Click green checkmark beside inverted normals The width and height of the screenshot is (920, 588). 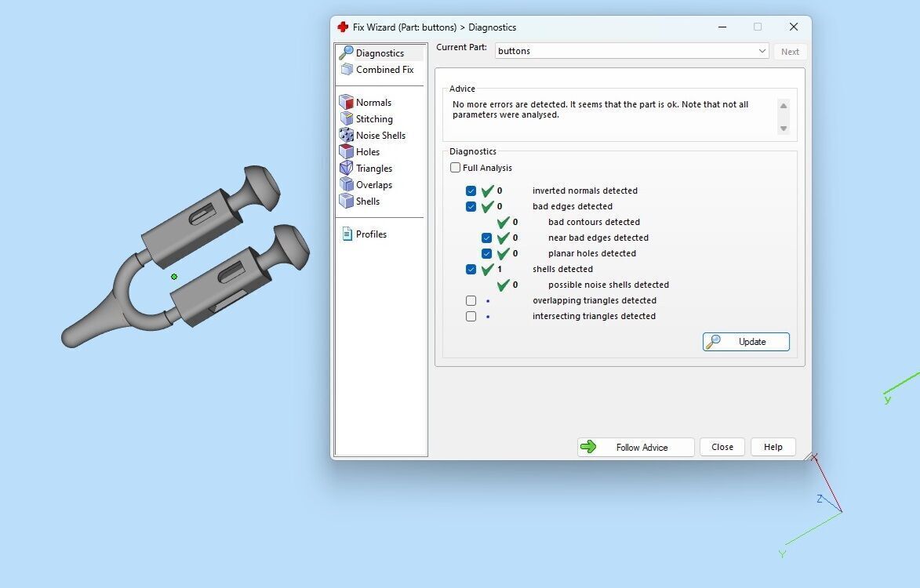488,191
